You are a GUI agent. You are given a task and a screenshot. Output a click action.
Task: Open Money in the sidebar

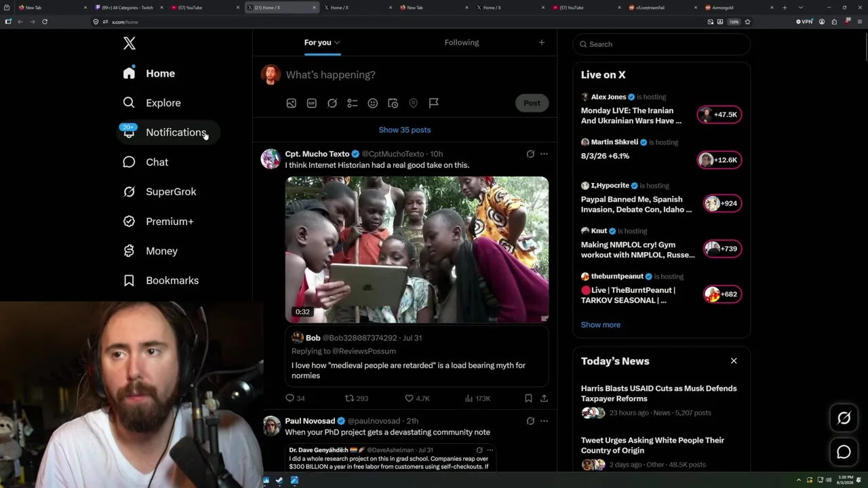pyautogui.click(x=151, y=251)
